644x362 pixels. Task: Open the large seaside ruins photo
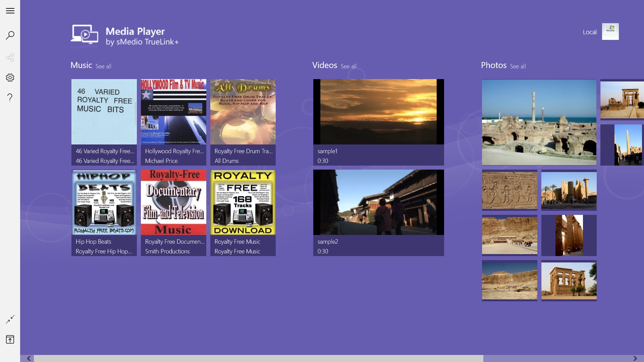[539, 122]
